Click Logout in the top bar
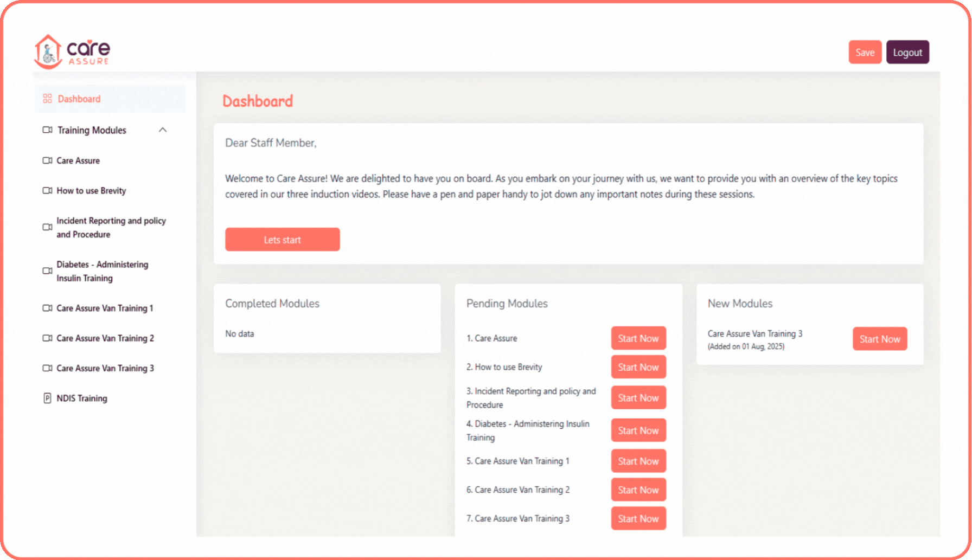The image size is (972, 560). click(x=907, y=52)
